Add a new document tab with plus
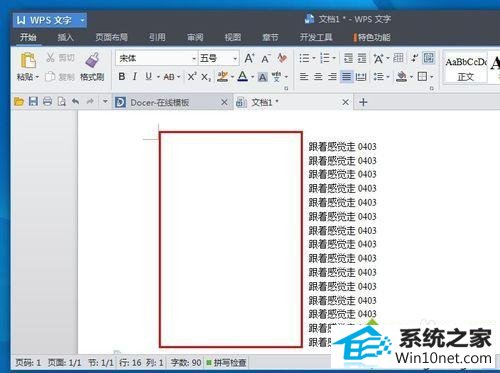Image resolution: width=500 pixels, height=373 pixels. [363, 102]
